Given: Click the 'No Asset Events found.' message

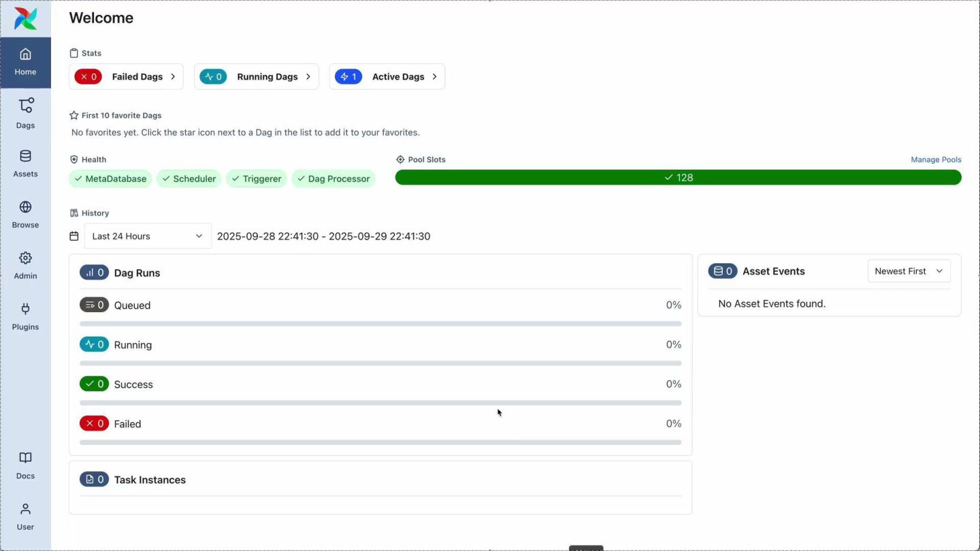Looking at the screenshot, I should (x=772, y=303).
